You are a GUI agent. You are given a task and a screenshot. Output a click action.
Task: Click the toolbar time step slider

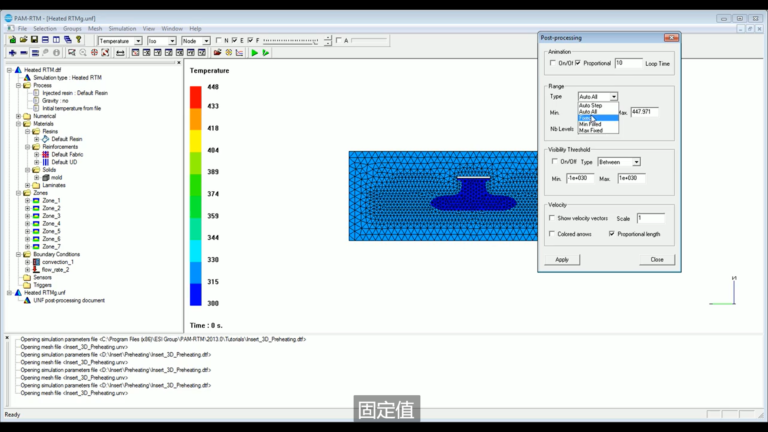(291, 41)
